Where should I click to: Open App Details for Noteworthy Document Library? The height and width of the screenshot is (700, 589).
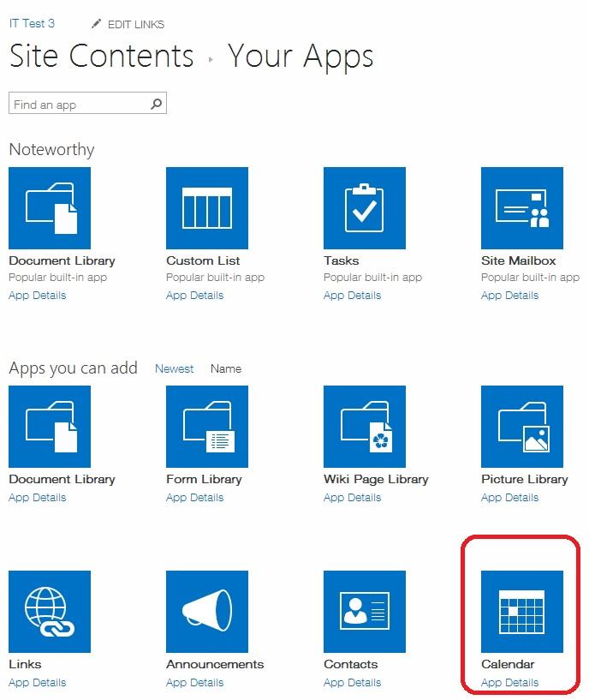click(x=37, y=296)
